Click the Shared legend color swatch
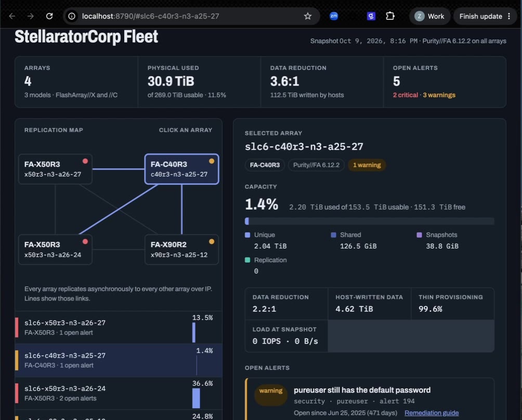 (x=333, y=235)
